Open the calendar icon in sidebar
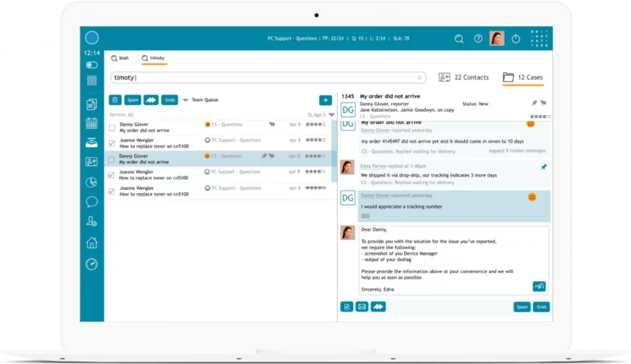 tap(92, 123)
